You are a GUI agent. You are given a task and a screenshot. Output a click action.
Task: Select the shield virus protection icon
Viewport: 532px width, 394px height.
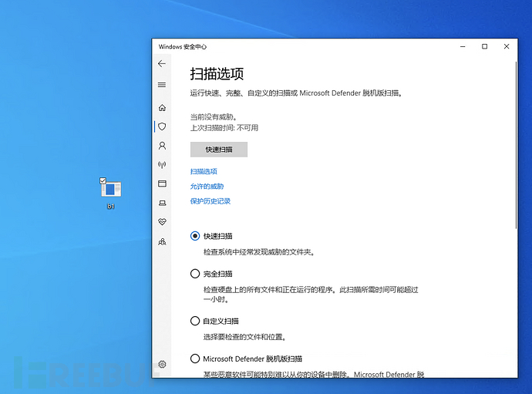(x=162, y=126)
